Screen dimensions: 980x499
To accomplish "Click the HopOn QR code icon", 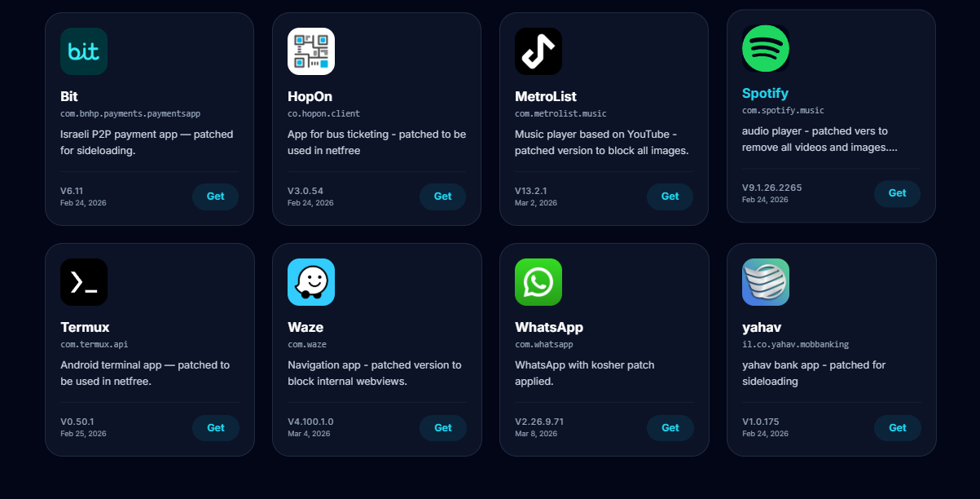I will coord(311,51).
